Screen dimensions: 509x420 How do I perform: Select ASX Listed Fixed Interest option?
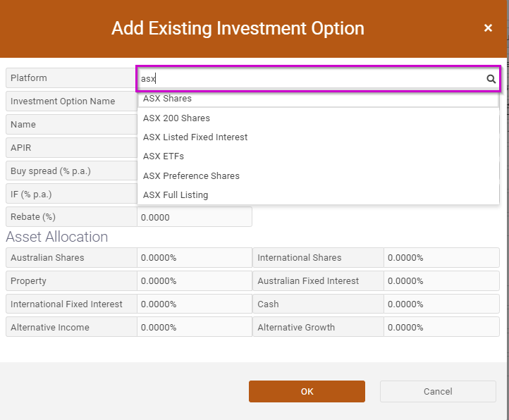coord(318,137)
